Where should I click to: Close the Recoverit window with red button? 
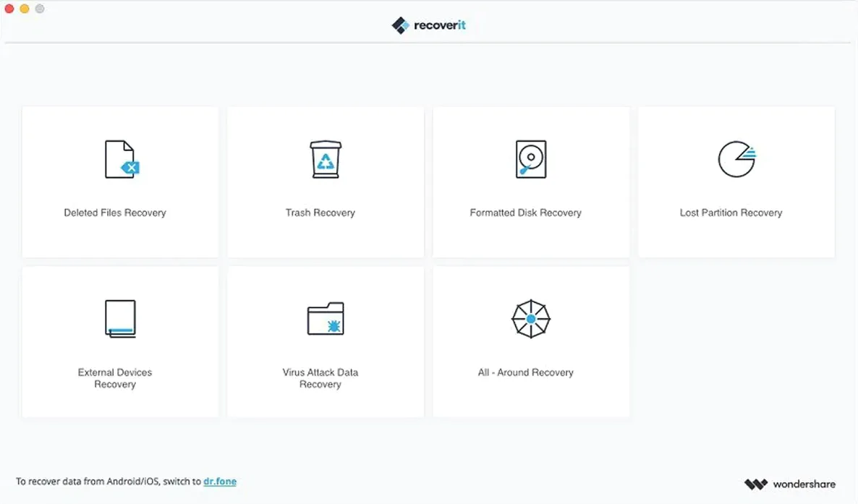pyautogui.click(x=9, y=8)
